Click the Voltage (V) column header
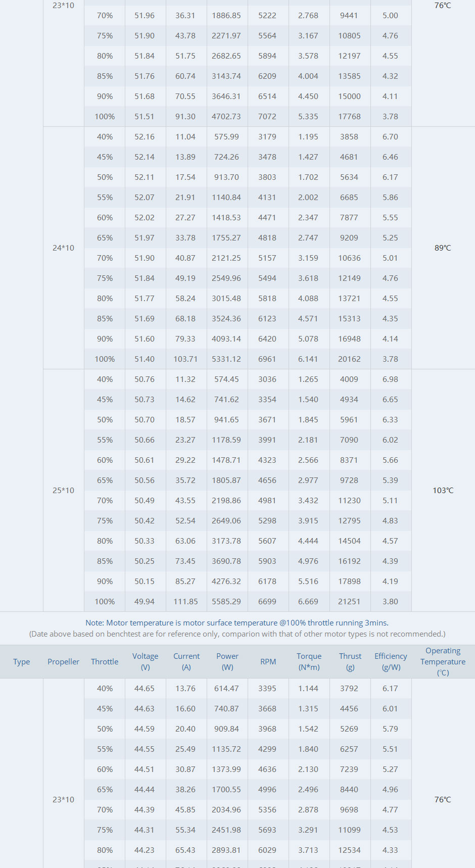Viewport: 475px width, 868px height. [145, 661]
